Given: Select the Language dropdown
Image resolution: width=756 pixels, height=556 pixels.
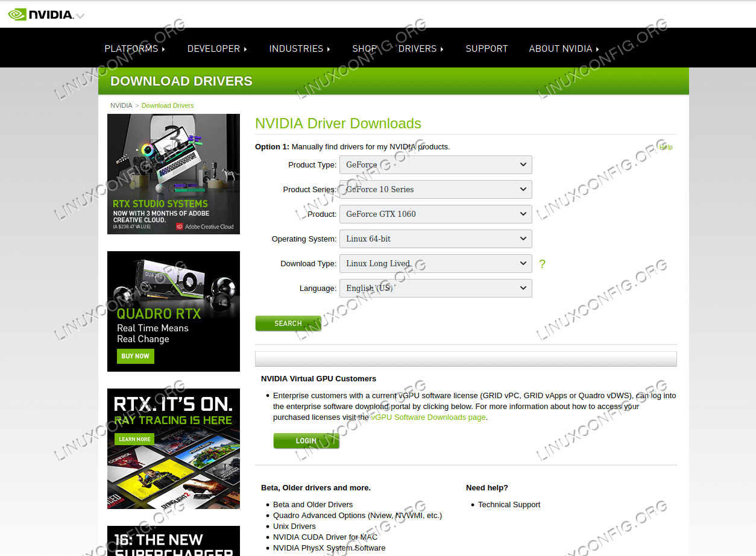Looking at the screenshot, I should point(435,288).
